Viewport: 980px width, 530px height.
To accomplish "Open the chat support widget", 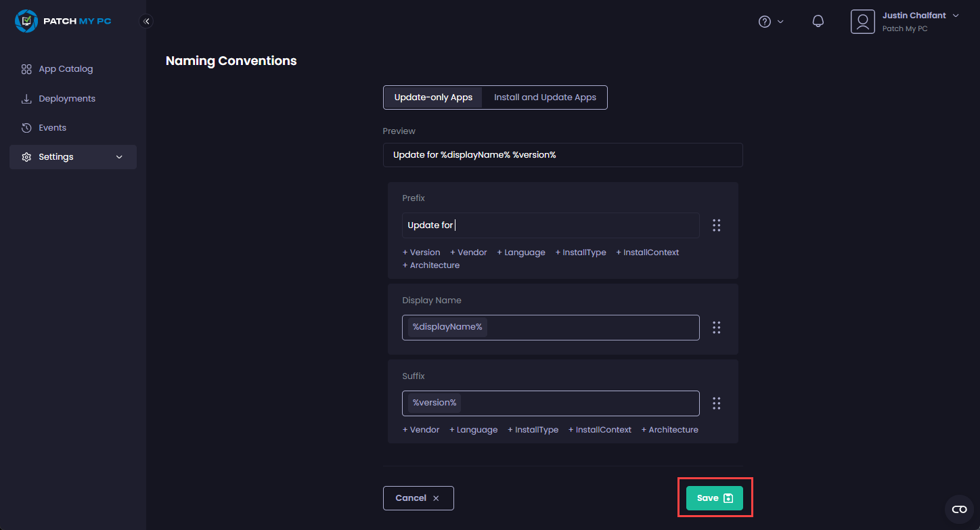I will [x=959, y=508].
